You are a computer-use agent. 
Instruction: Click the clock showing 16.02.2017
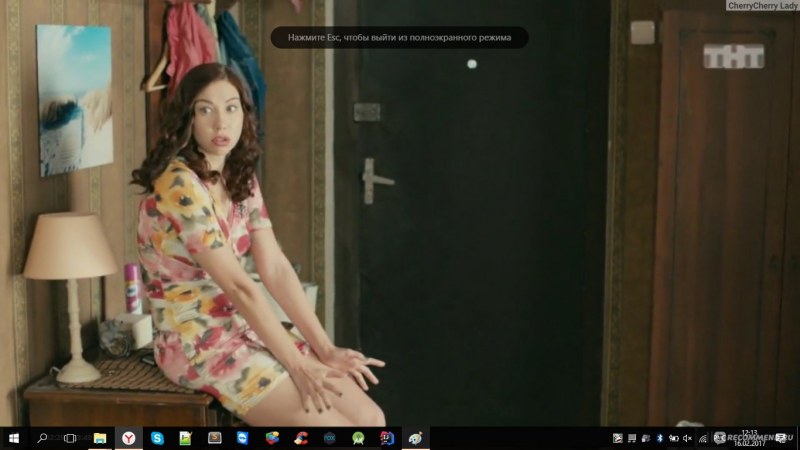749,438
